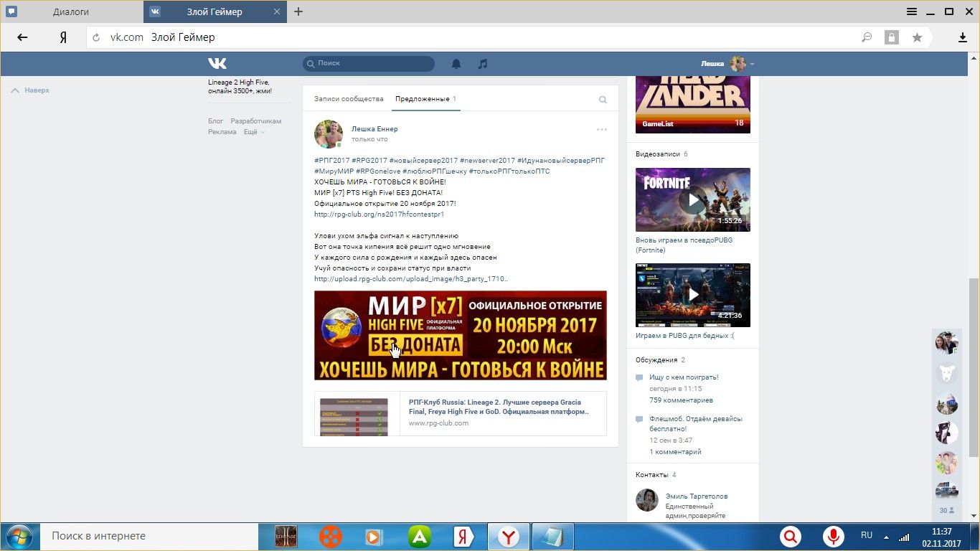Focus the VK Поиск search field
This screenshot has height=551, width=980.
tap(369, 64)
